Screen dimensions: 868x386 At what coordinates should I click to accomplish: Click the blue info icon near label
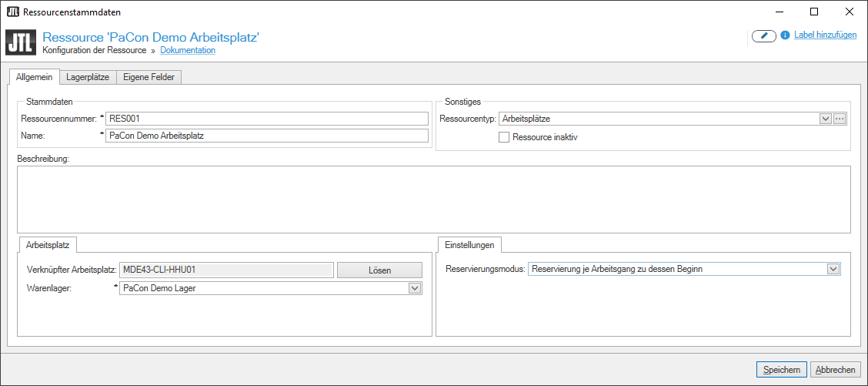[x=786, y=35]
